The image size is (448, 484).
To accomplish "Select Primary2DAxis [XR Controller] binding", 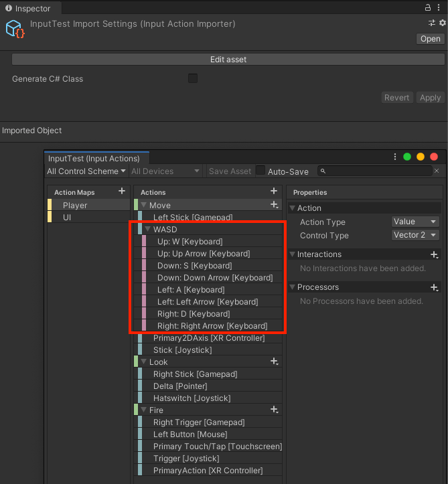I will tap(210, 337).
